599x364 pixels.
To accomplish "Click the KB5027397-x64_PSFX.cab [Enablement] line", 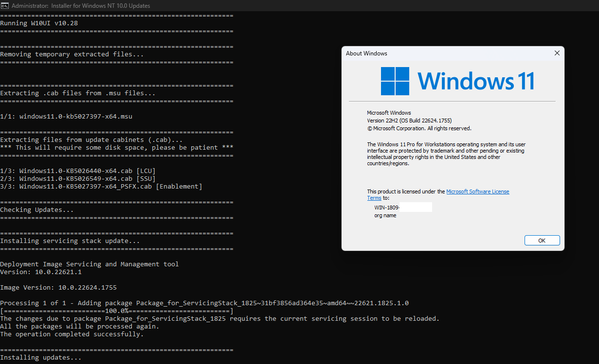I will coord(101,187).
